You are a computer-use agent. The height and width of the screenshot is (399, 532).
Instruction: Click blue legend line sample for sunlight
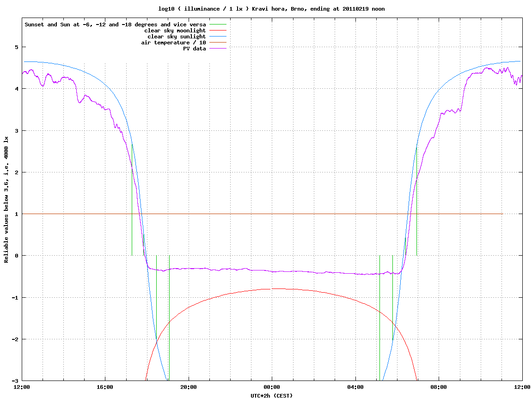(218, 37)
